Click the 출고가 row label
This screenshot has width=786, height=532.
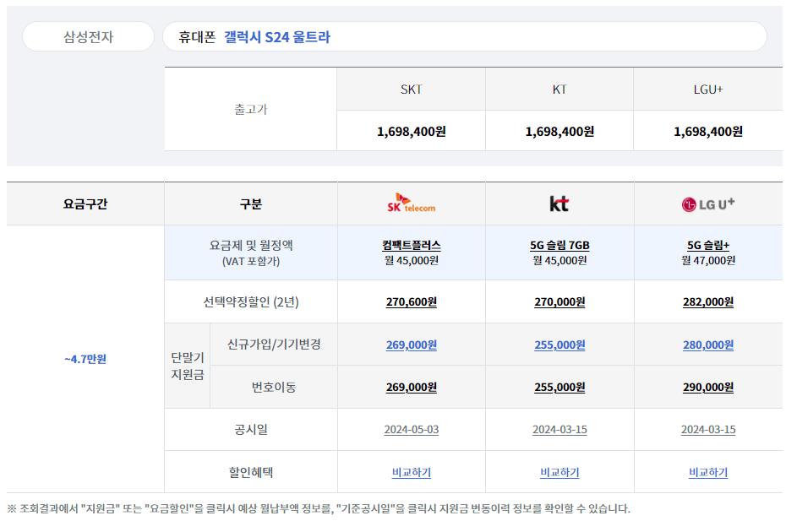coord(251,109)
